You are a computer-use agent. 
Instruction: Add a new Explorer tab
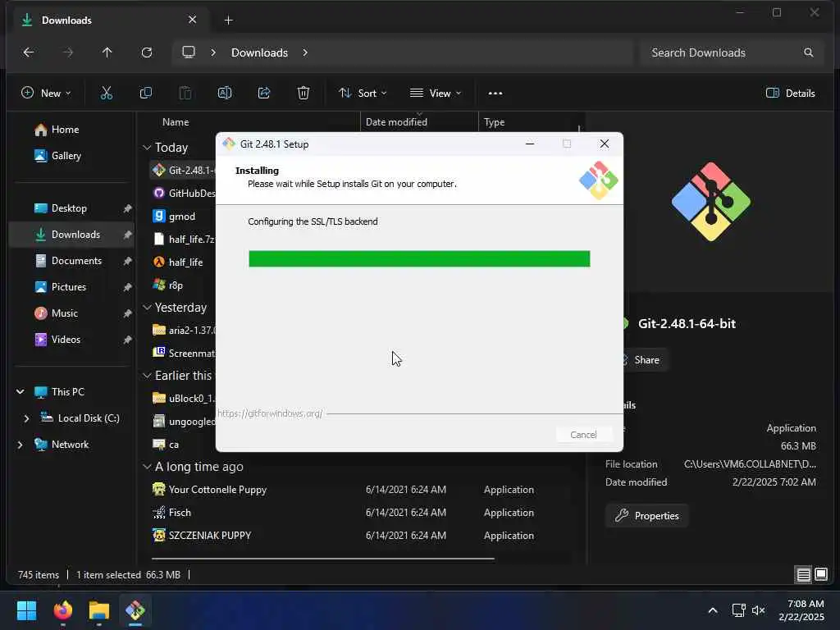point(228,21)
